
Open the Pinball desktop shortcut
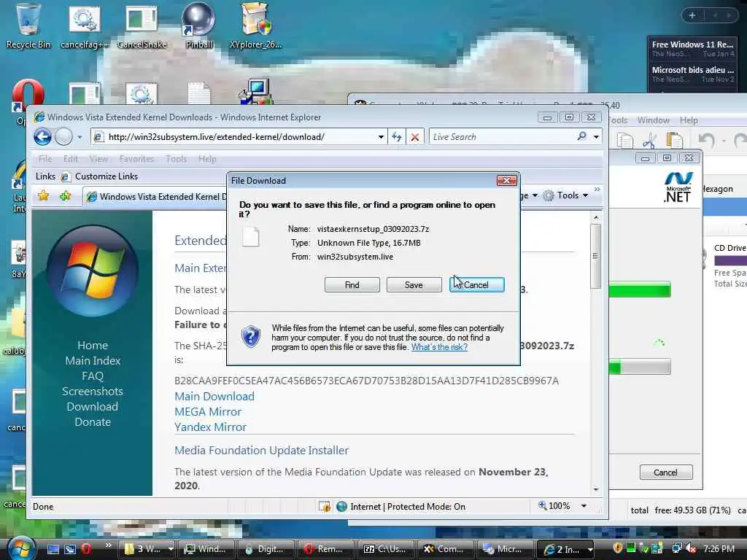click(x=198, y=26)
